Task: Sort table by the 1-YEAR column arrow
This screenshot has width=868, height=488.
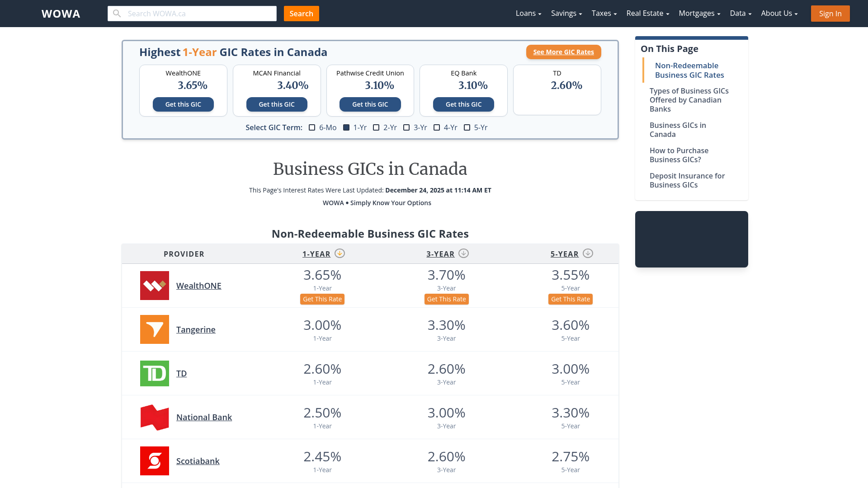Action: click(x=340, y=253)
